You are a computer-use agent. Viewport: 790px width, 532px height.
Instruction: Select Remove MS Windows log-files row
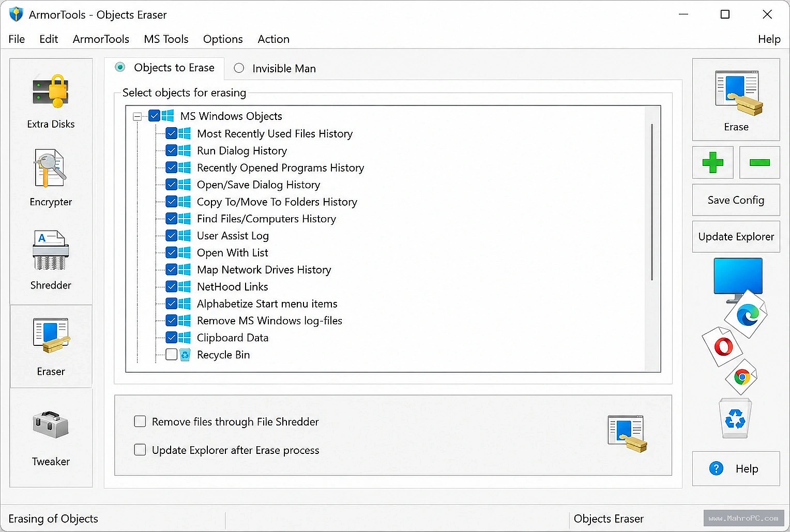click(x=269, y=321)
